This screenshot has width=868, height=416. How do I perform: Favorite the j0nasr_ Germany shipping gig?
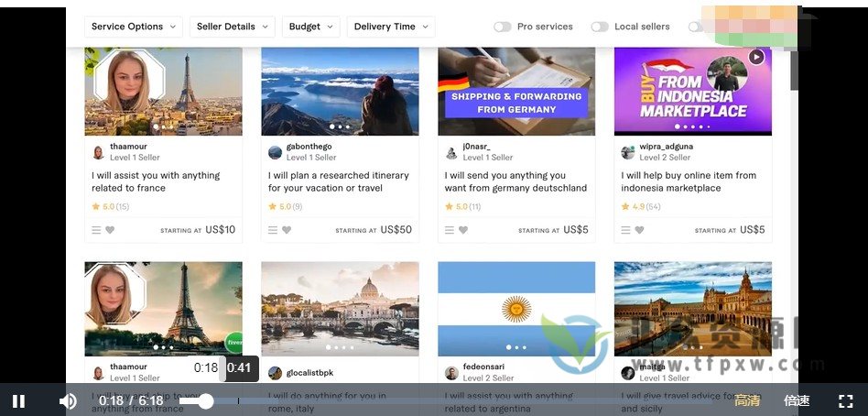(462, 230)
